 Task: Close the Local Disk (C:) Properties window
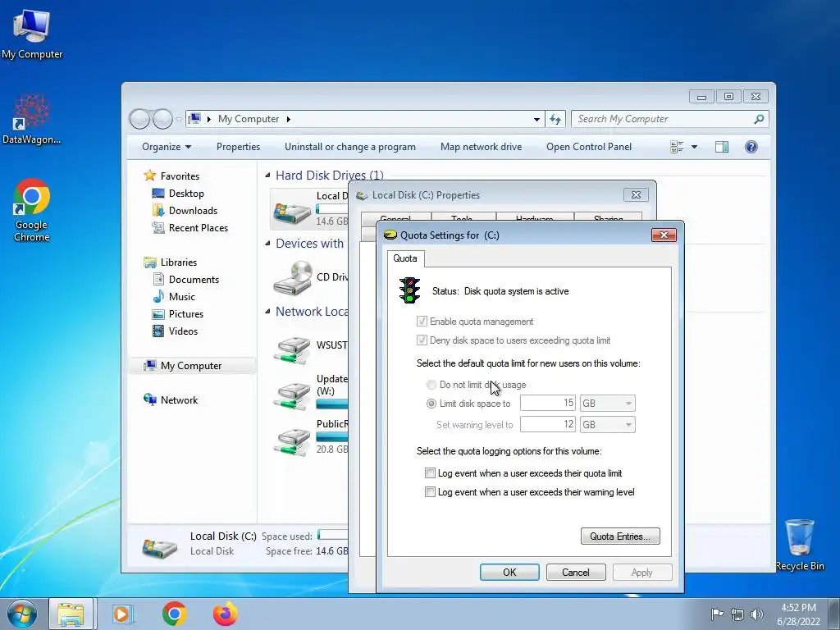pyautogui.click(x=636, y=195)
